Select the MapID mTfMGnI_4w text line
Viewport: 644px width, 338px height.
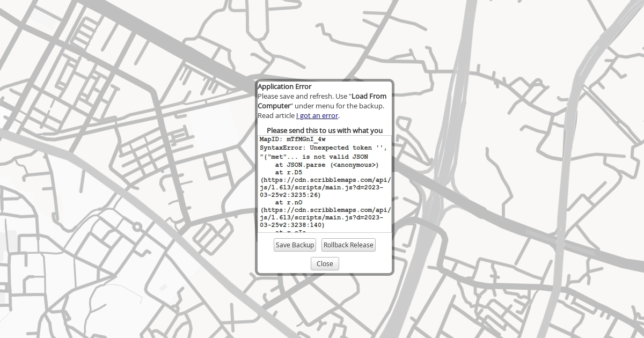292,139
